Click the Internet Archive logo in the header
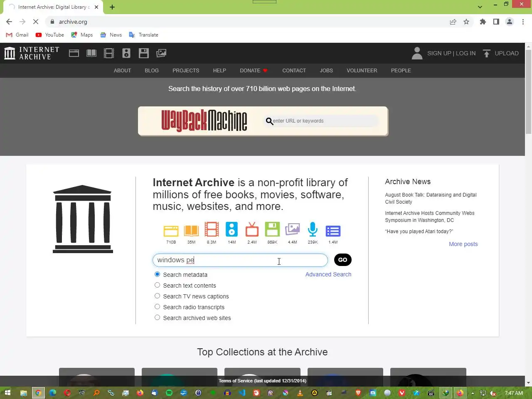 coord(32,53)
